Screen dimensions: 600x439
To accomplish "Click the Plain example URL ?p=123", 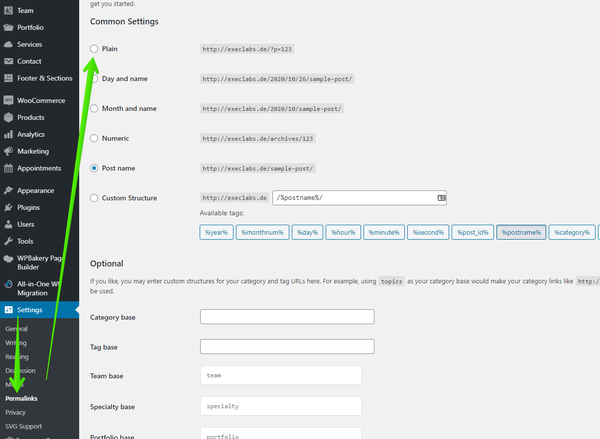I will click(247, 49).
